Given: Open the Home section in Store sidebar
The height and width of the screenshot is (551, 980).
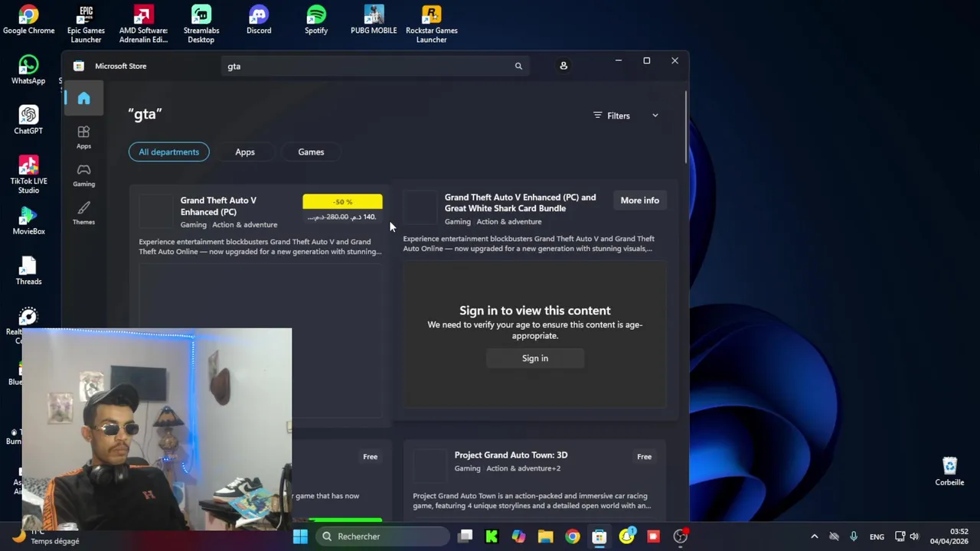Looking at the screenshot, I should 83,98.
